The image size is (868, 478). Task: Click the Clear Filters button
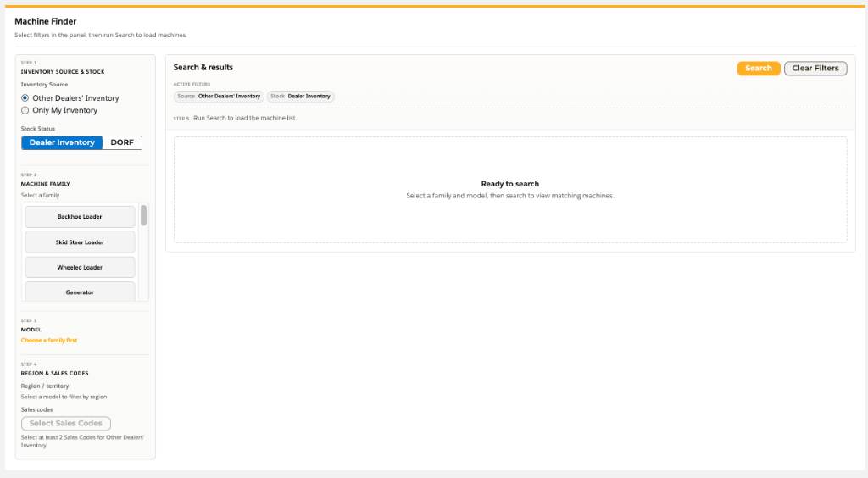(x=815, y=68)
